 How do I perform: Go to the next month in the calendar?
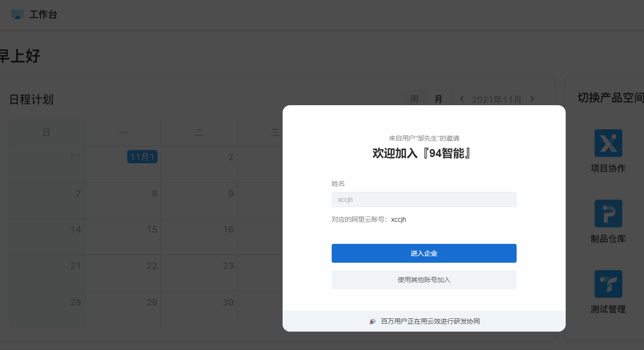click(532, 99)
